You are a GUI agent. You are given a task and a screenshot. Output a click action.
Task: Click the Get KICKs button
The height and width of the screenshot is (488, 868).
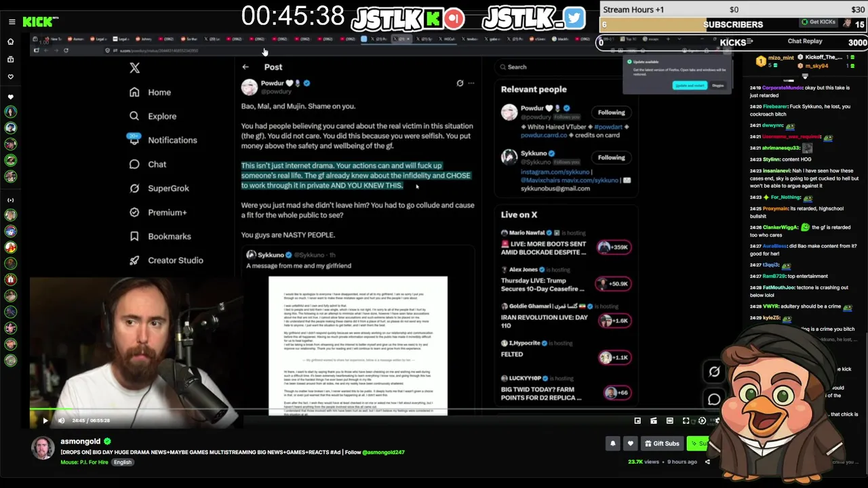pos(818,22)
